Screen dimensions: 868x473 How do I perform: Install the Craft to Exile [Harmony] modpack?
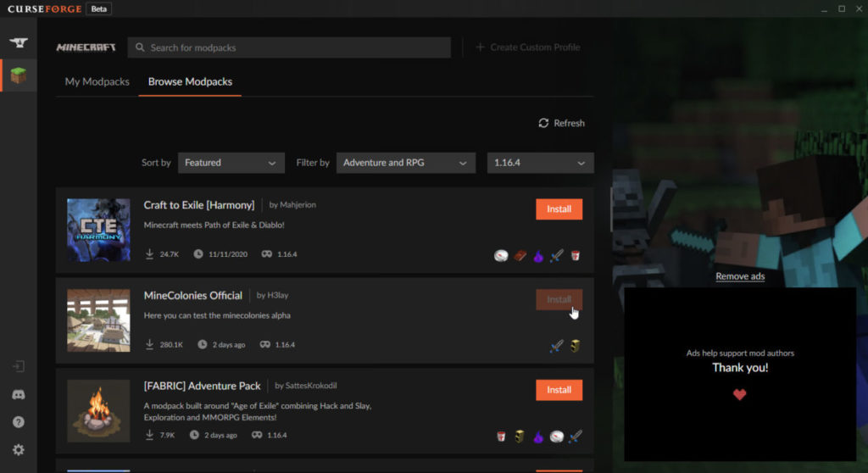pos(559,209)
